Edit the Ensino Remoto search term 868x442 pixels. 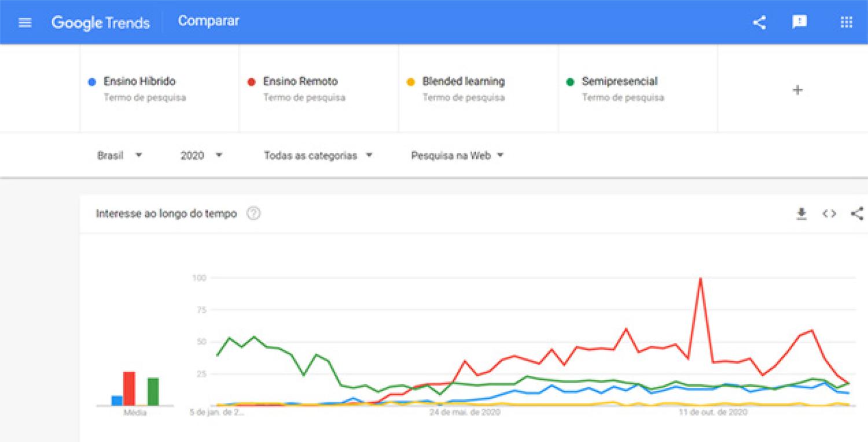click(x=300, y=82)
